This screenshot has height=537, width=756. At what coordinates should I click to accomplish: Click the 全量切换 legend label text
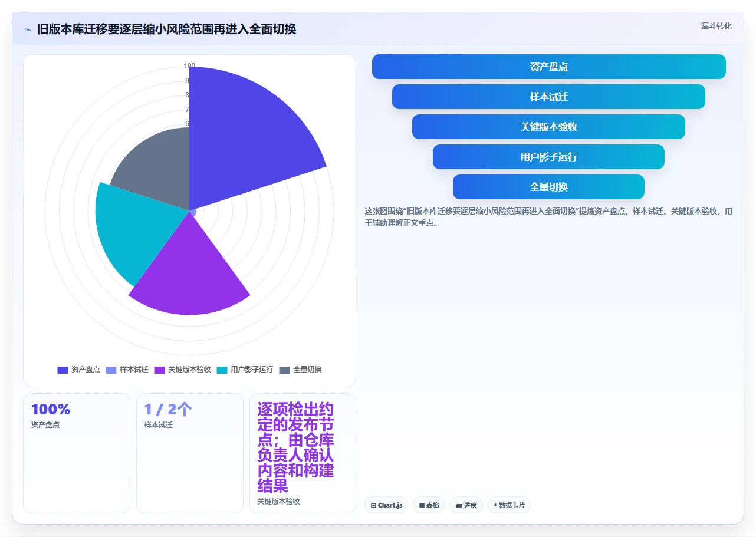[x=307, y=370]
